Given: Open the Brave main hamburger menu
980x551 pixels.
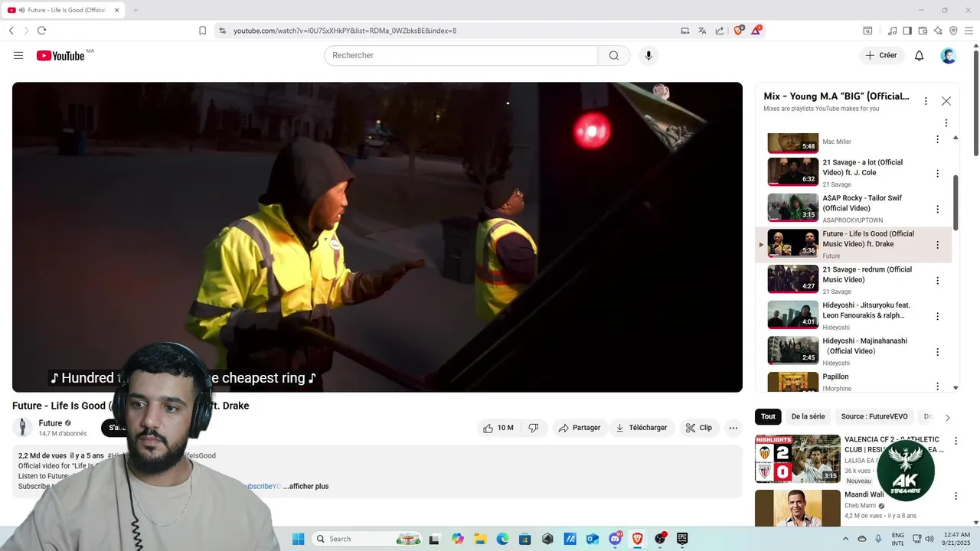Looking at the screenshot, I should tap(969, 31).
